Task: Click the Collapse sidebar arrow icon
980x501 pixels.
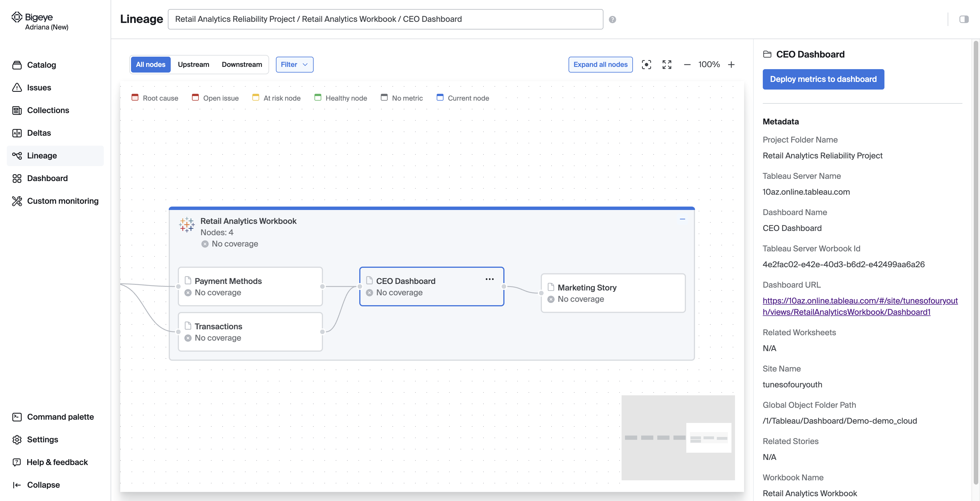Action: click(17, 485)
